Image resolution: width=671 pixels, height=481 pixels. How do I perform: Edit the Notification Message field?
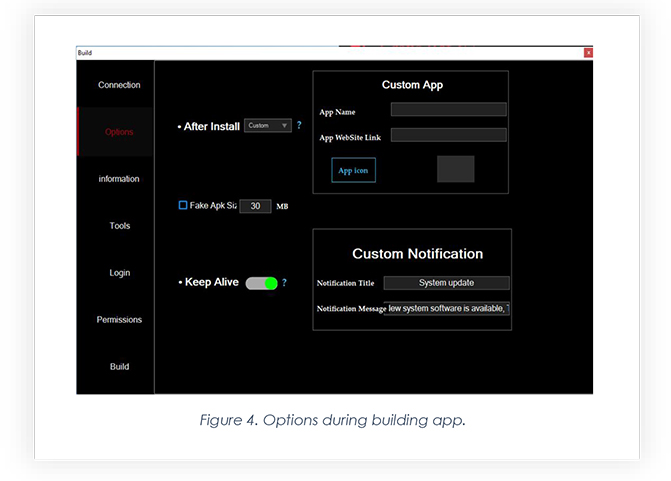point(446,308)
